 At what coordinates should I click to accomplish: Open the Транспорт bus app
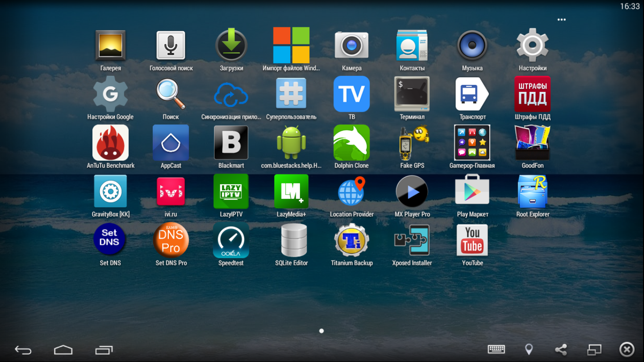[472, 94]
